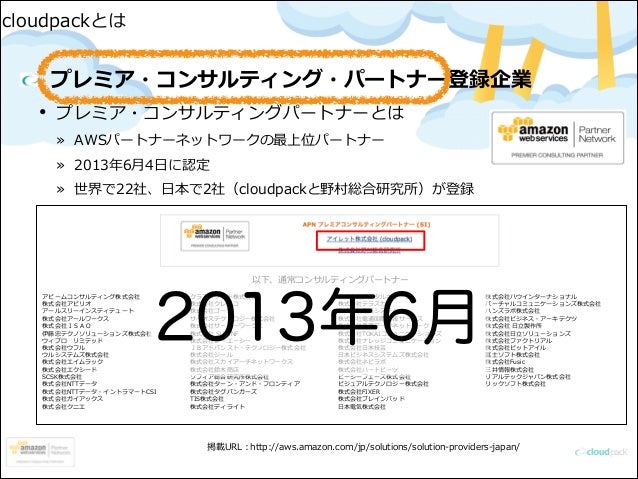Click the AWS Partner Network badge at top right
Screen dimensions: 638x479
click(x=557, y=138)
